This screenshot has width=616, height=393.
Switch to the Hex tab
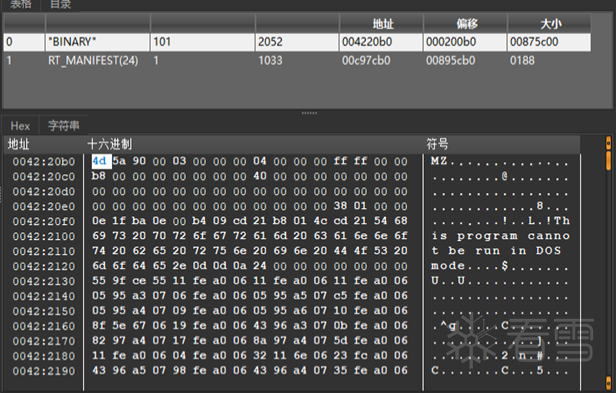point(20,126)
